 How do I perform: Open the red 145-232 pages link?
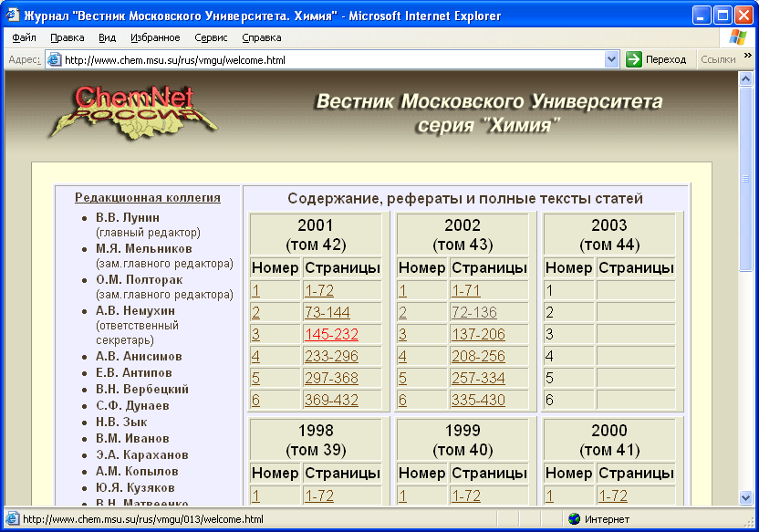[331, 334]
